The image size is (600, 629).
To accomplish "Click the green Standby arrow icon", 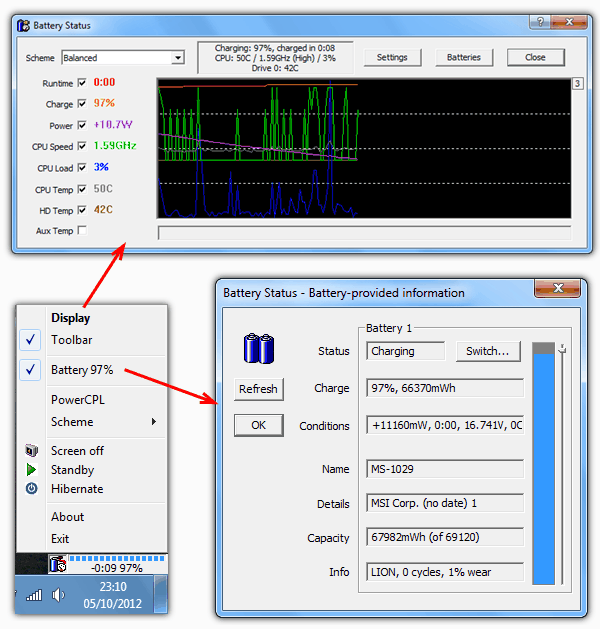I will pos(31,469).
